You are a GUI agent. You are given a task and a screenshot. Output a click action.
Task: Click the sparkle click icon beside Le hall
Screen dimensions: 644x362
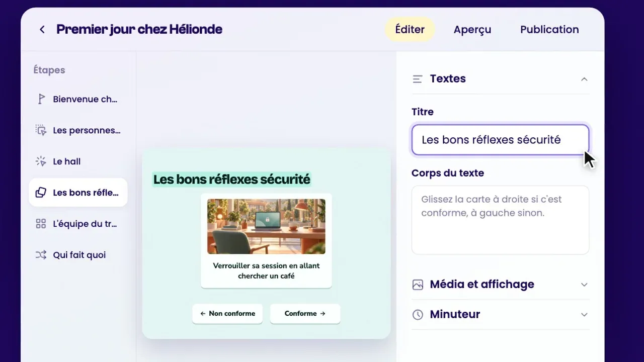point(41,161)
